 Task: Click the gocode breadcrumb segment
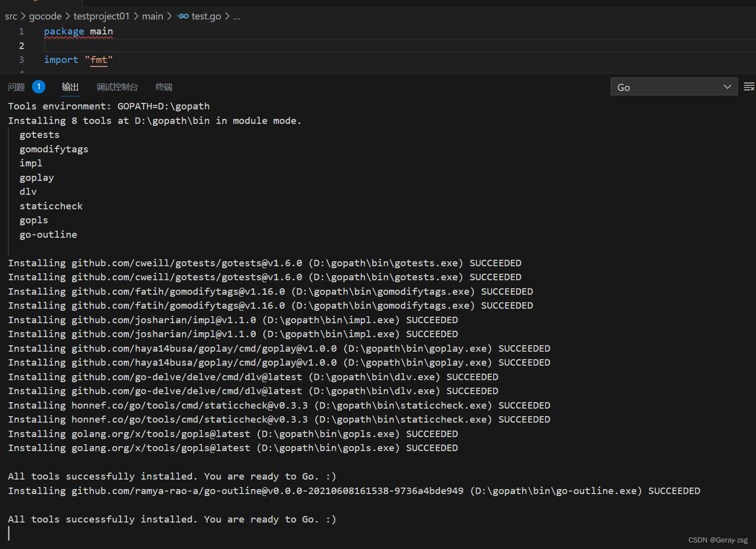[45, 16]
